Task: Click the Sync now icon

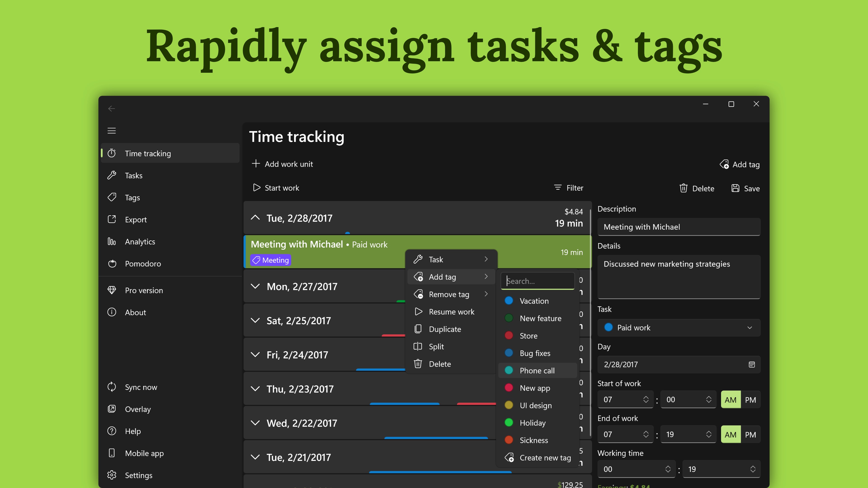Action: point(112,387)
